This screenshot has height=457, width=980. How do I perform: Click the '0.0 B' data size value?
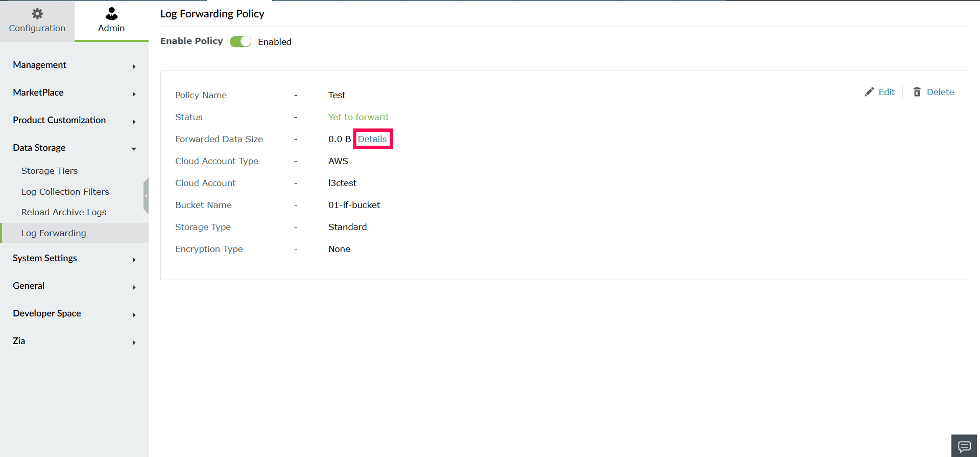coord(340,139)
